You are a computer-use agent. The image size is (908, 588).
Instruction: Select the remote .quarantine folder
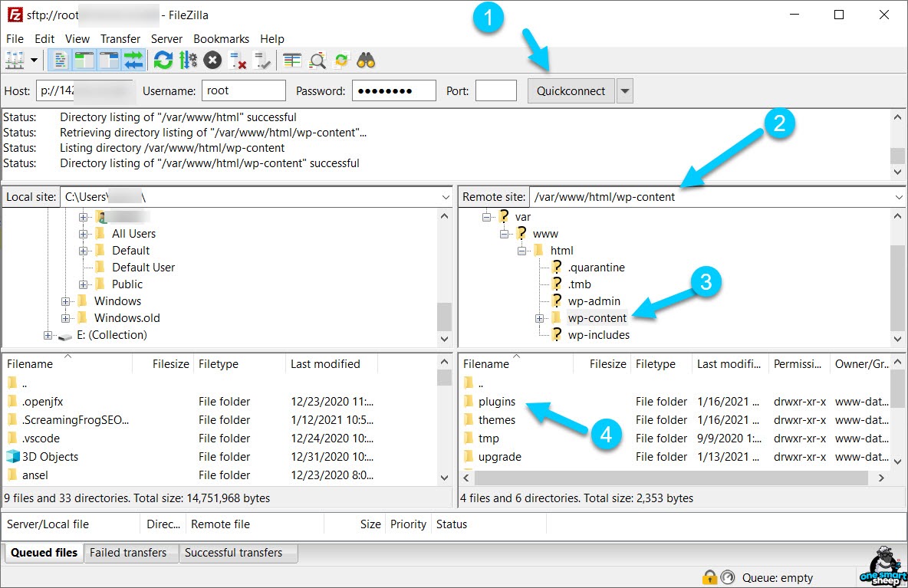click(x=596, y=268)
